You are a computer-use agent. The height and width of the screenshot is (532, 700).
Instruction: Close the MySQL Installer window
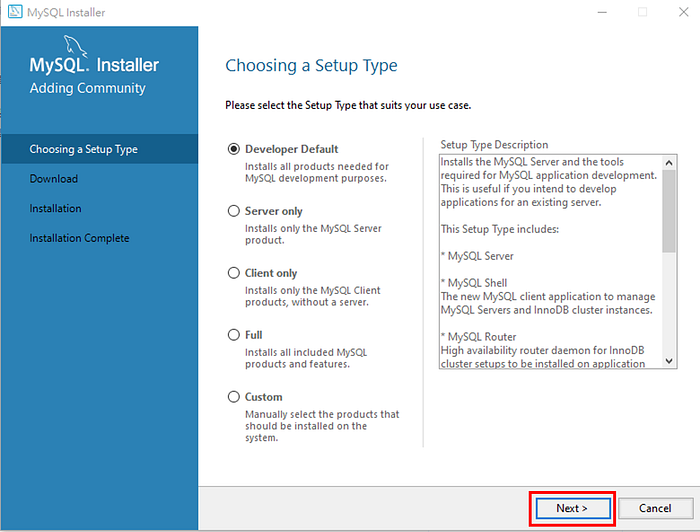pos(683,12)
